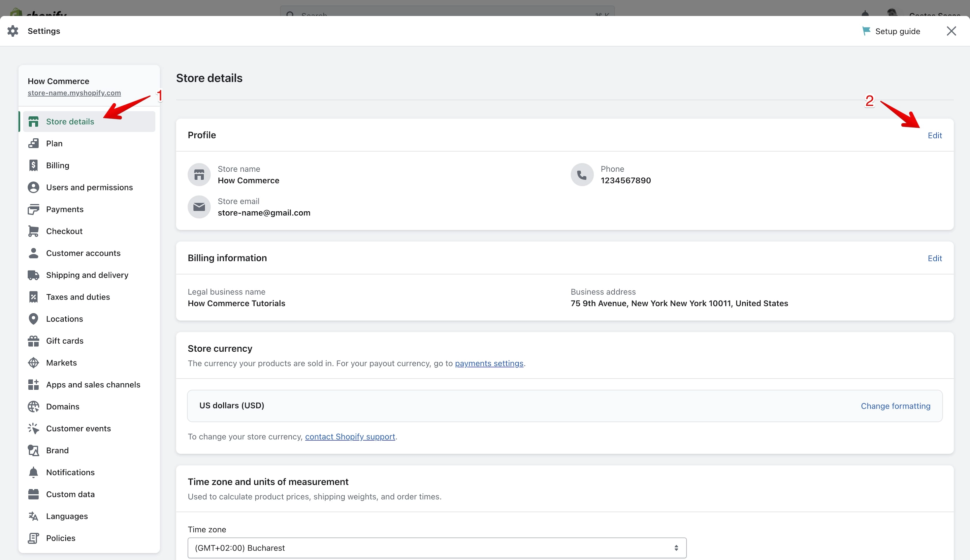The width and height of the screenshot is (970, 560).
Task: Click the Markets globe icon
Action: coord(33,363)
